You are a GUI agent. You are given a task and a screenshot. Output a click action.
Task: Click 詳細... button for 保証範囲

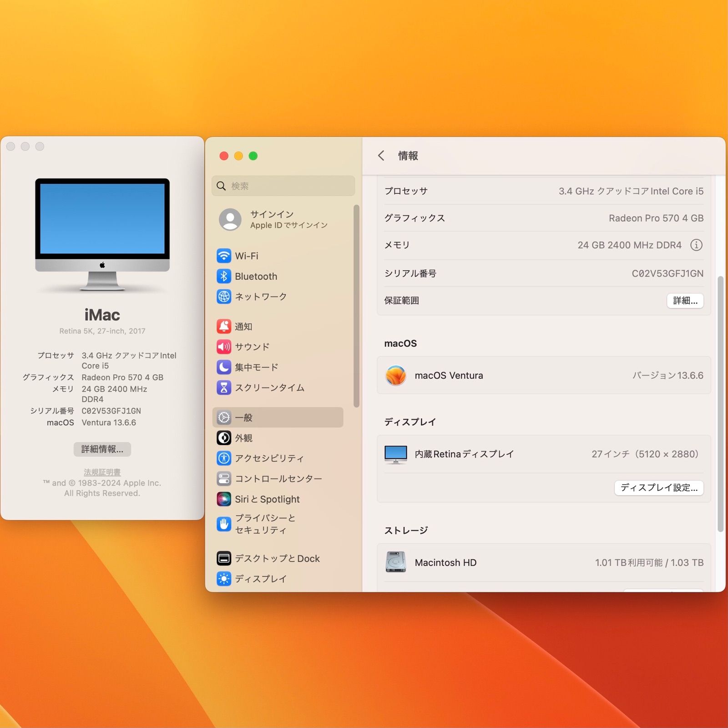coord(685,301)
